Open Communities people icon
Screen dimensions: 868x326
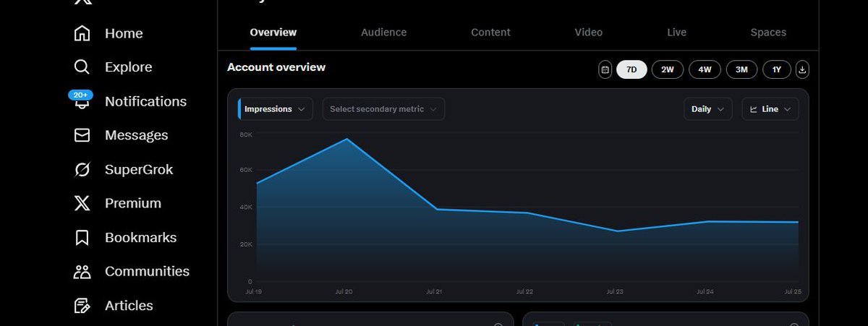click(x=82, y=271)
